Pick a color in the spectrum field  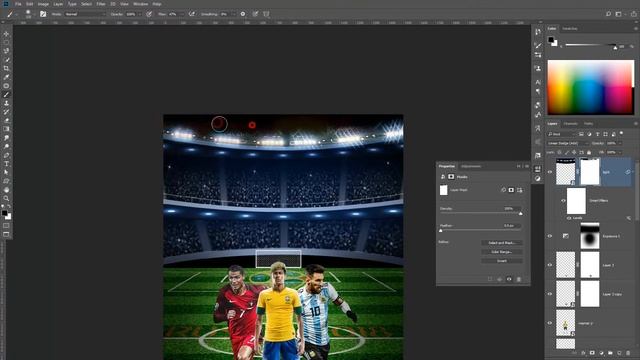point(591,87)
